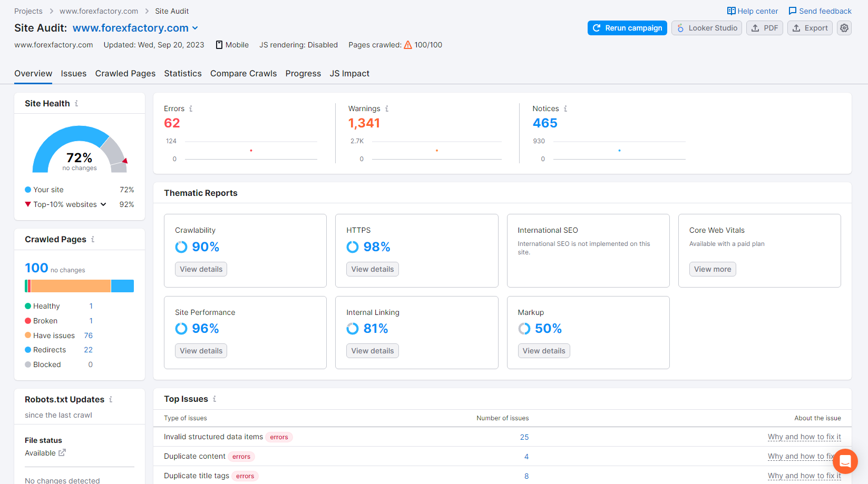Switch to the Issues tab
This screenshot has height=484, width=868.
(x=74, y=74)
